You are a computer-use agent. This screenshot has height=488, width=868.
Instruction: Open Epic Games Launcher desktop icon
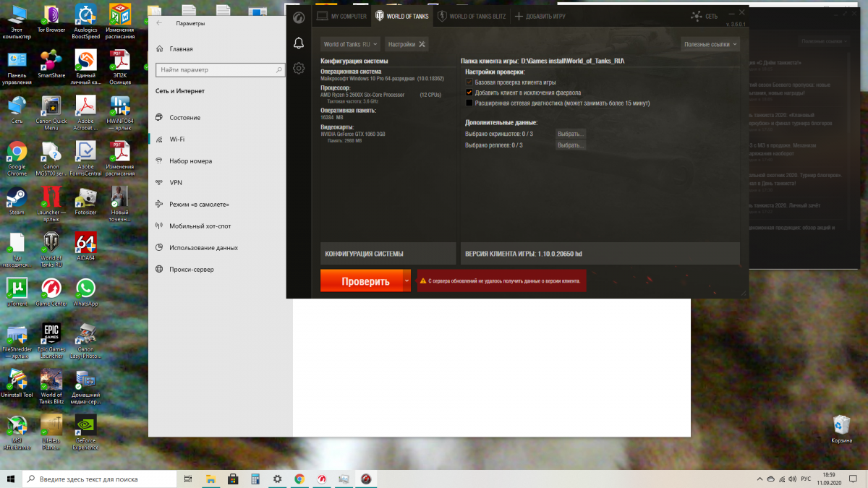click(x=51, y=341)
